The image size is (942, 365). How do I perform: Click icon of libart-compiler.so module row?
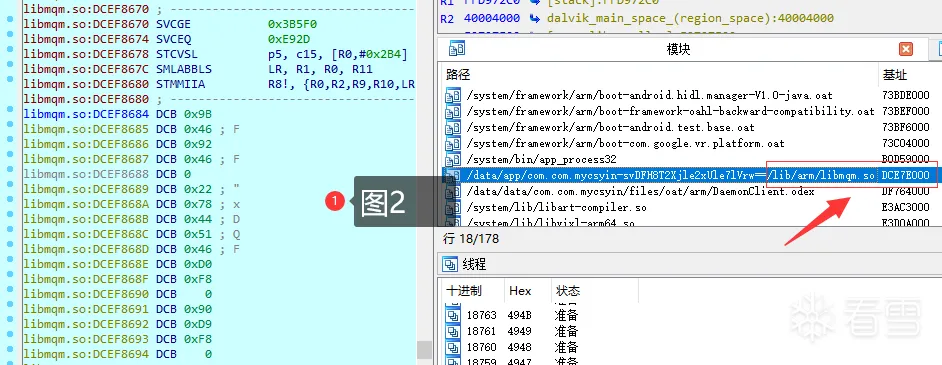(x=452, y=208)
